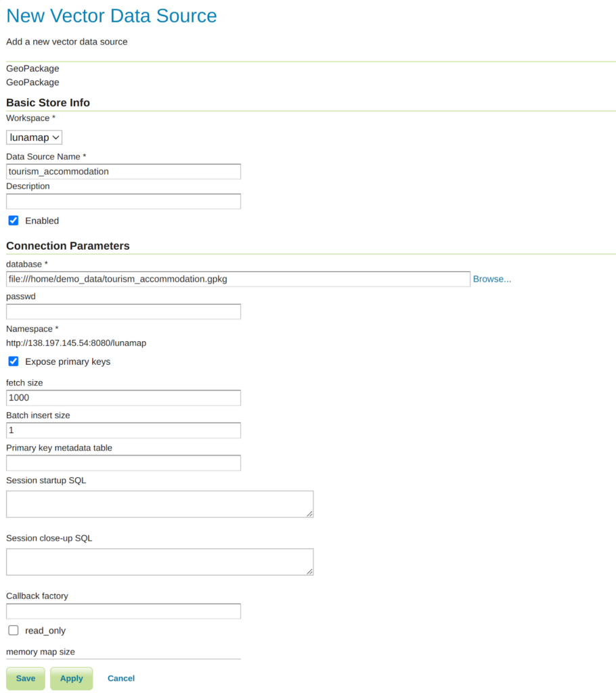
Task: Enable the read_only checkbox
Action: [14, 631]
